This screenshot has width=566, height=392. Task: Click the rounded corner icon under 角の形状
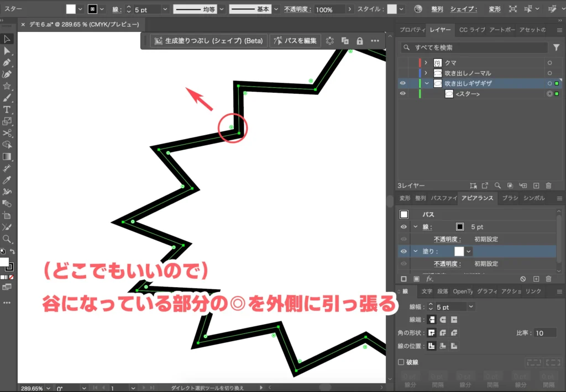(443, 332)
